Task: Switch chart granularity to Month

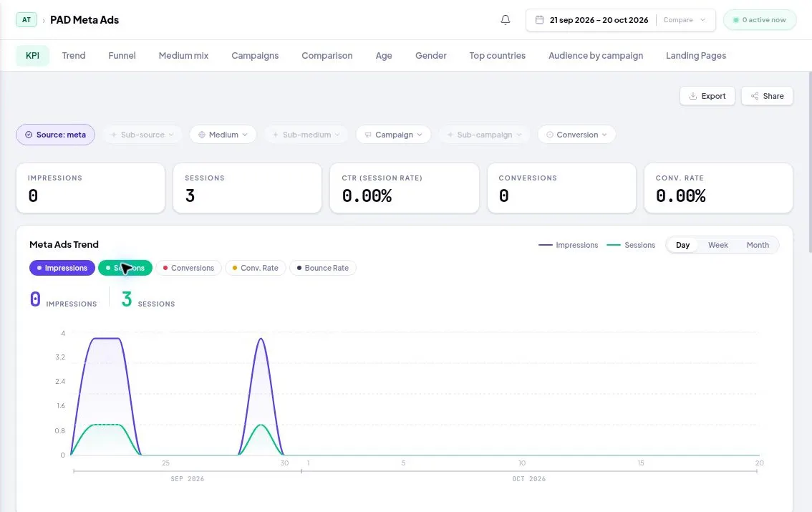Action: 758,245
